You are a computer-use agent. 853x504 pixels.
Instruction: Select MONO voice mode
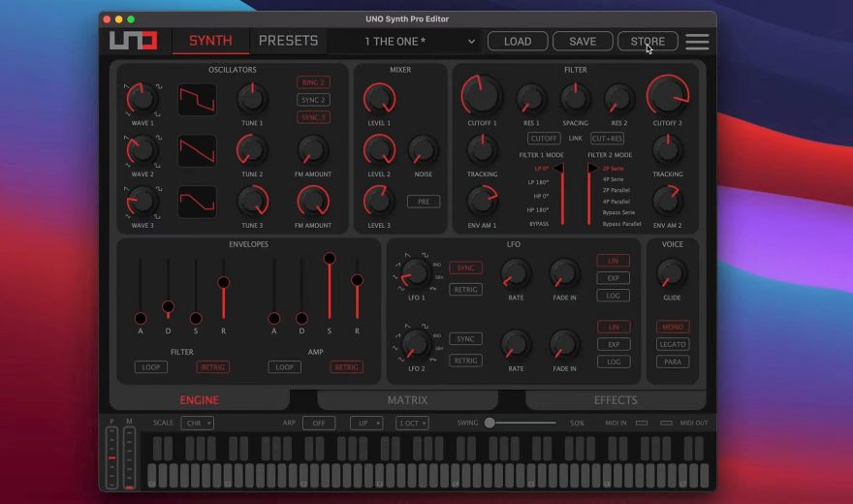click(673, 328)
